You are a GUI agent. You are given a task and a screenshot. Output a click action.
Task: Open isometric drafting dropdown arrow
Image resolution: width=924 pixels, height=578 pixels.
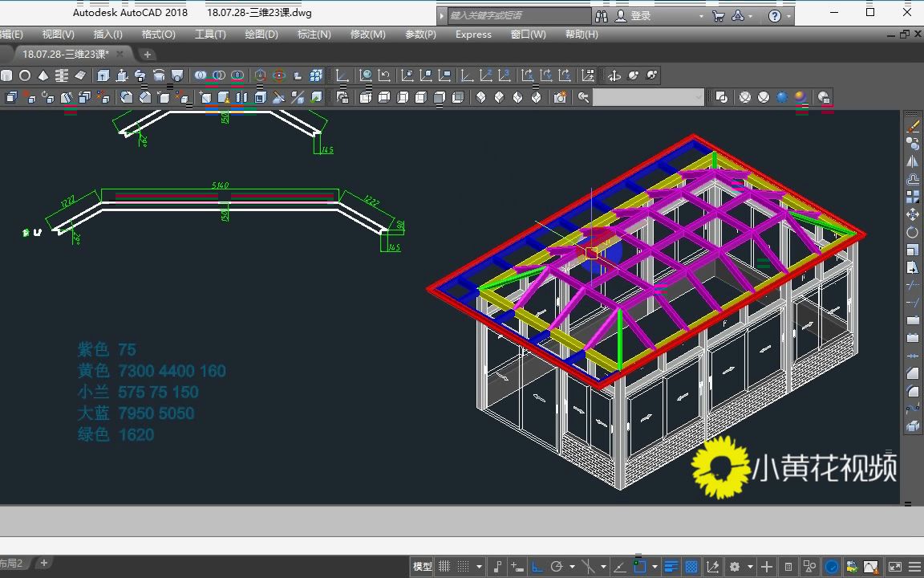coord(603,567)
